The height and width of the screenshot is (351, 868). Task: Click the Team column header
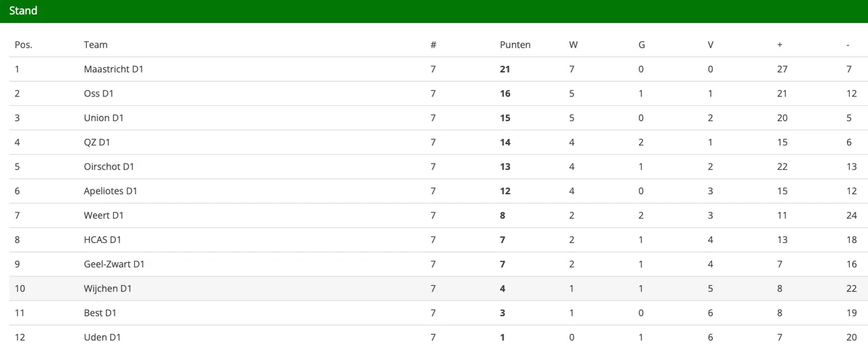pos(96,45)
